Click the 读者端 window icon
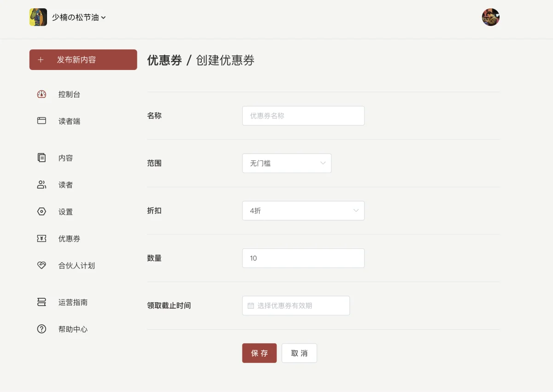This screenshot has width=553, height=392. click(x=41, y=121)
